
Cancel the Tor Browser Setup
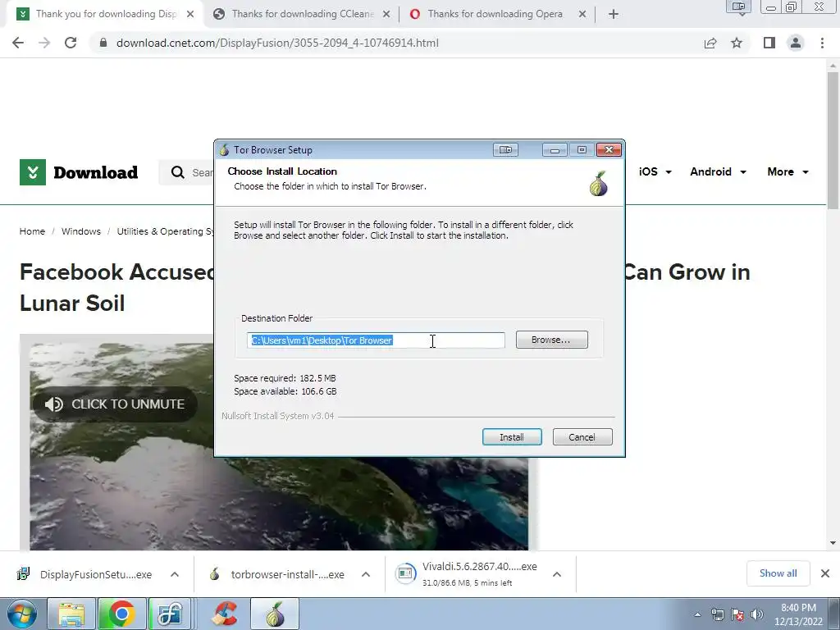point(582,437)
